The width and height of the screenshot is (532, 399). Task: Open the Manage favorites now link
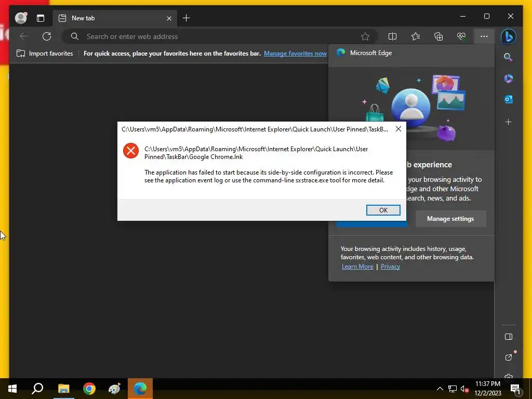click(x=295, y=54)
